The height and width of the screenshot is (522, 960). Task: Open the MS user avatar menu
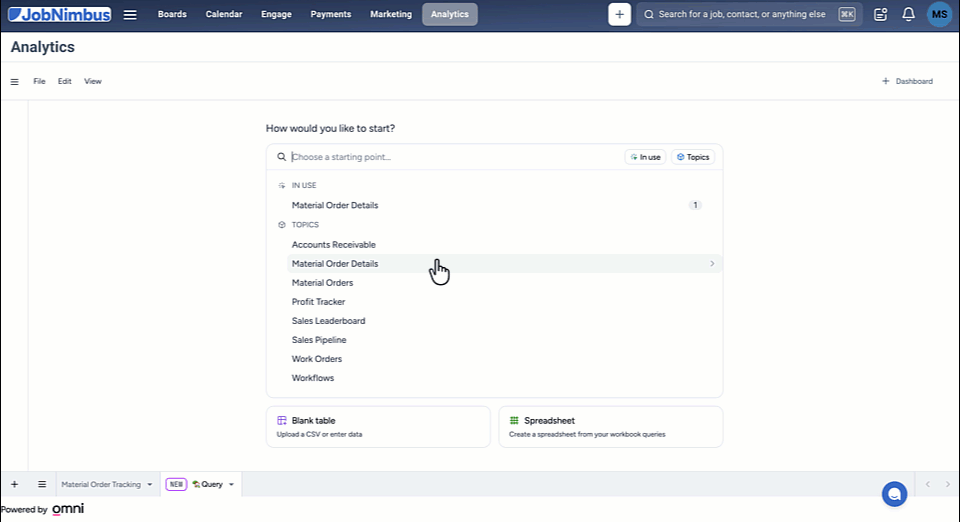tap(939, 14)
